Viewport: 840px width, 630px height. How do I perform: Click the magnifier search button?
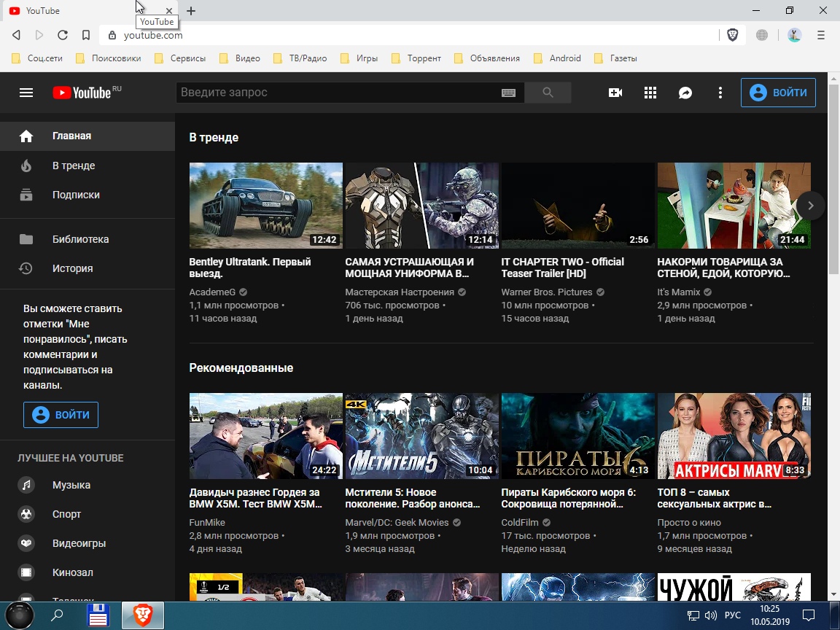point(548,93)
